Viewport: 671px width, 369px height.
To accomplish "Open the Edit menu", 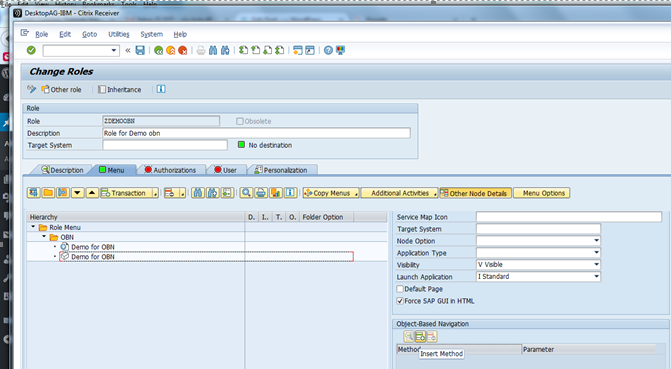I will [65, 34].
